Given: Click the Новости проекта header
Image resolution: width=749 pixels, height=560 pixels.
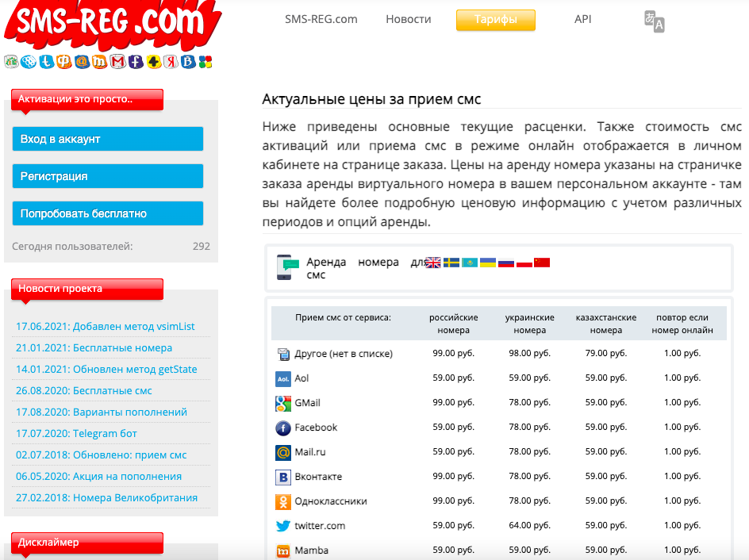Looking at the screenshot, I should click(87, 289).
